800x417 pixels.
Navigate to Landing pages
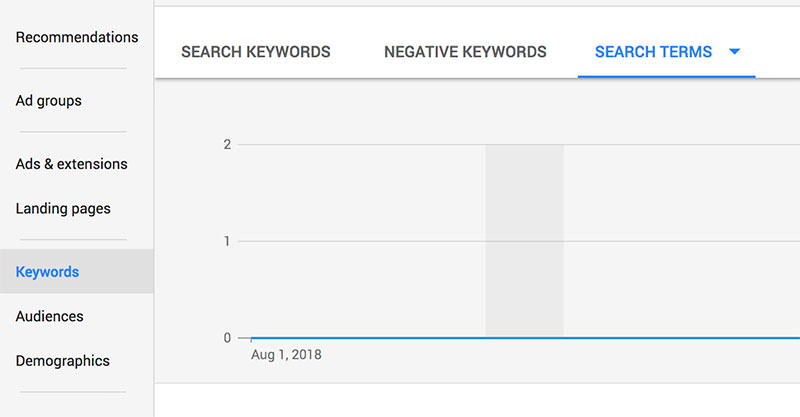(63, 209)
